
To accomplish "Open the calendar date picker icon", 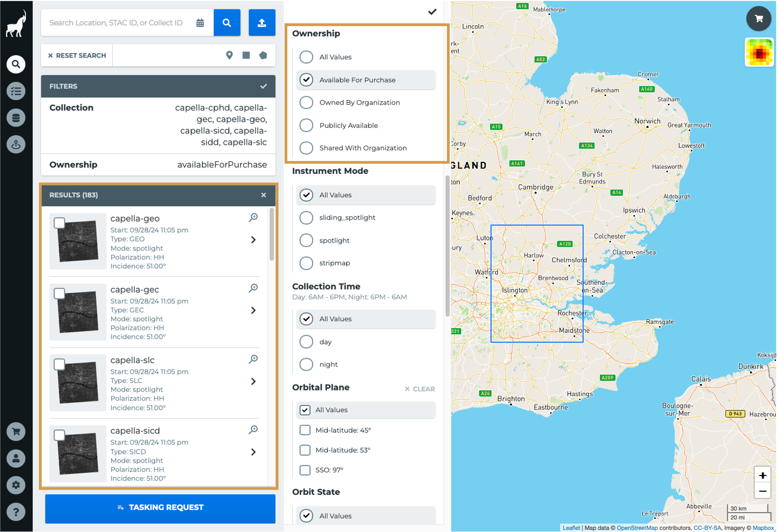I will [x=200, y=23].
